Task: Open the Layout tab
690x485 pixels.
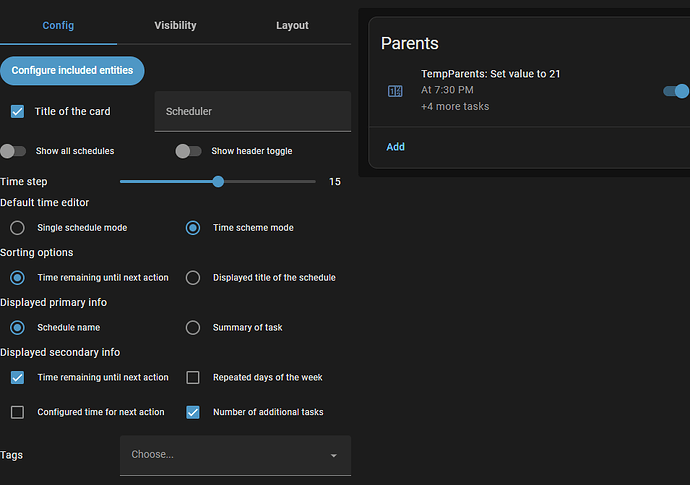Action: point(292,25)
